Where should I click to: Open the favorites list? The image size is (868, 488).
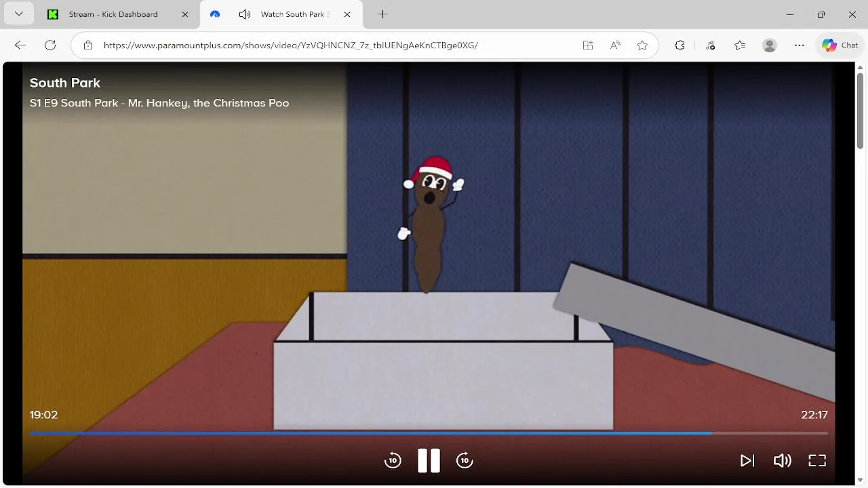pyautogui.click(x=740, y=45)
